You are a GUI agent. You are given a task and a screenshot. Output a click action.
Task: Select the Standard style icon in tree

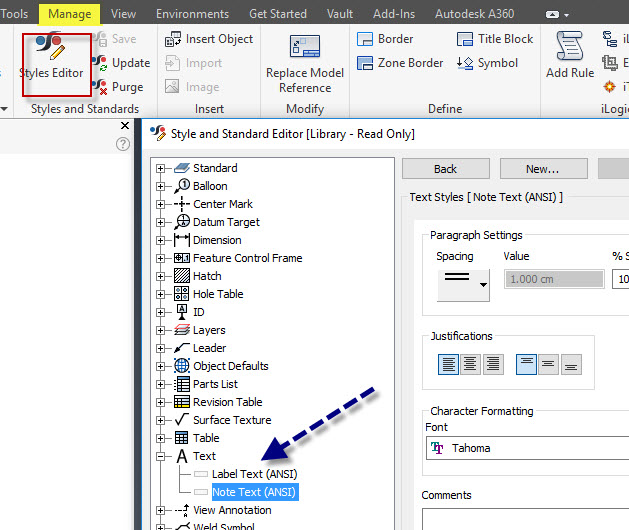[x=182, y=168]
